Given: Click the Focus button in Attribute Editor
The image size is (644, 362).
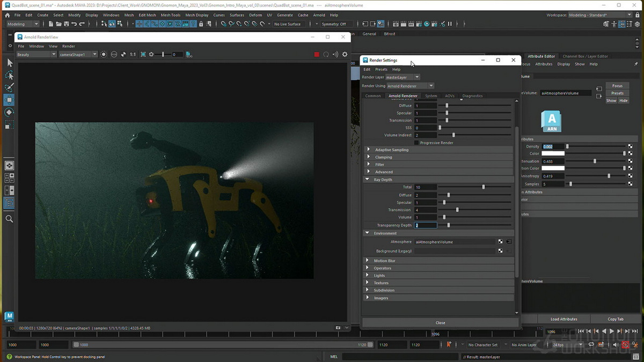Looking at the screenshot, I should pos(617,86).
